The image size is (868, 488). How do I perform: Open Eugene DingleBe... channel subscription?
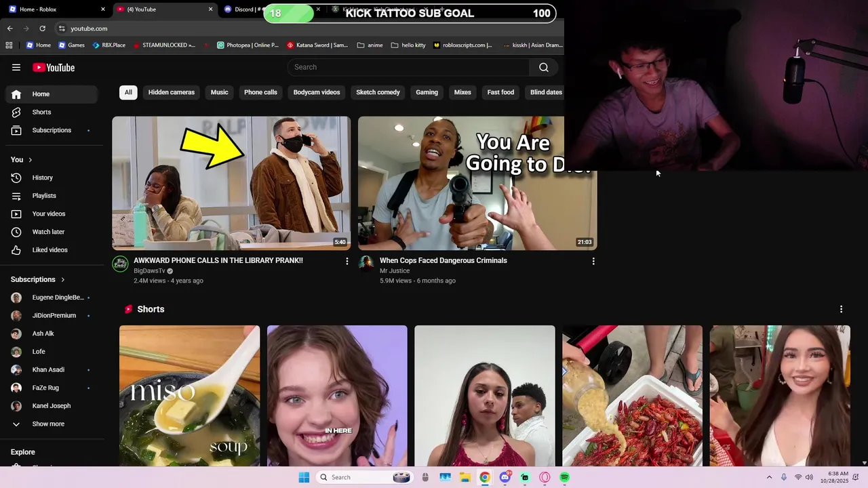[x=52, y=298]
